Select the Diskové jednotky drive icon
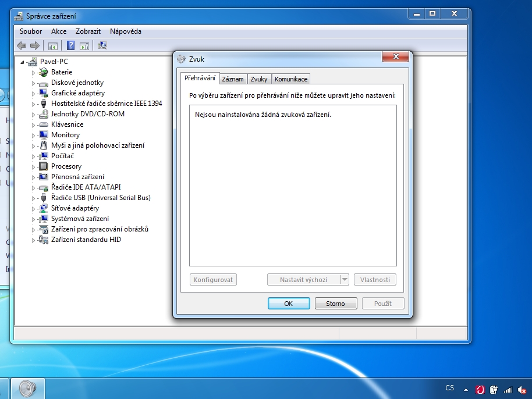 click(44, 83)
